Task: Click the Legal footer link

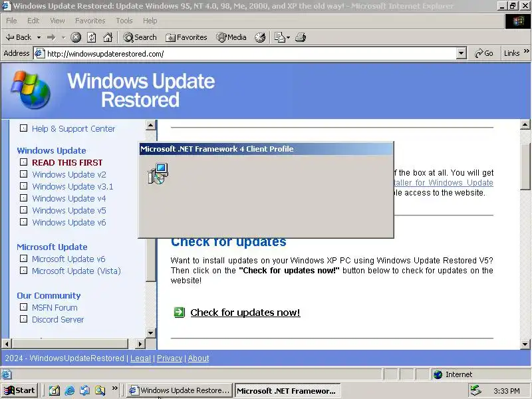Action: [x=140, y=358]
